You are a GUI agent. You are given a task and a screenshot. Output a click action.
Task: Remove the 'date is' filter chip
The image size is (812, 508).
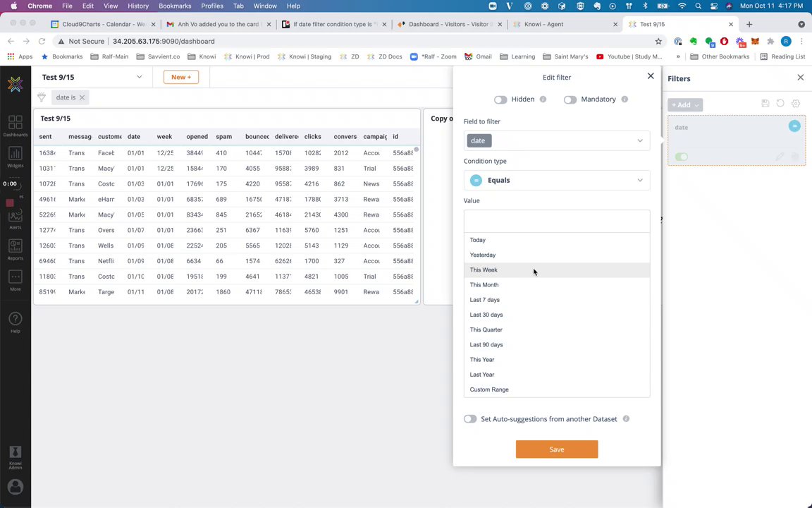[x=82, y=97]
